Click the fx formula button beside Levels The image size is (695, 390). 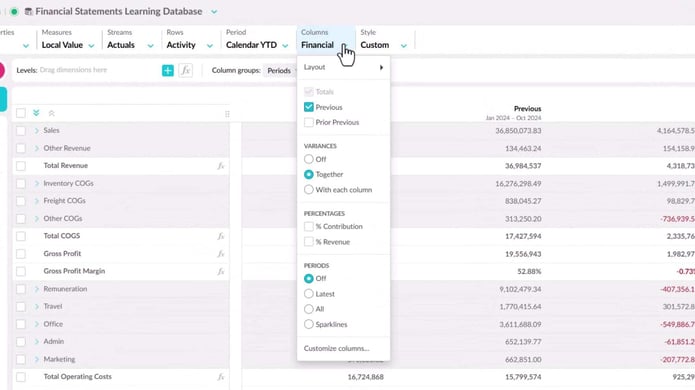pyautogui.click(x=186, y=70)
